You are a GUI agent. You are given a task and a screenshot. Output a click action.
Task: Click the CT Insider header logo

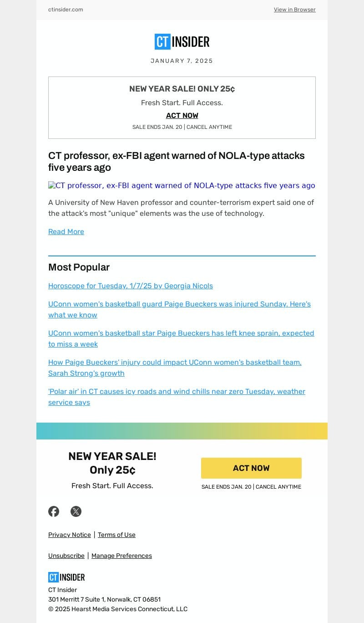(x=182, y=42)
